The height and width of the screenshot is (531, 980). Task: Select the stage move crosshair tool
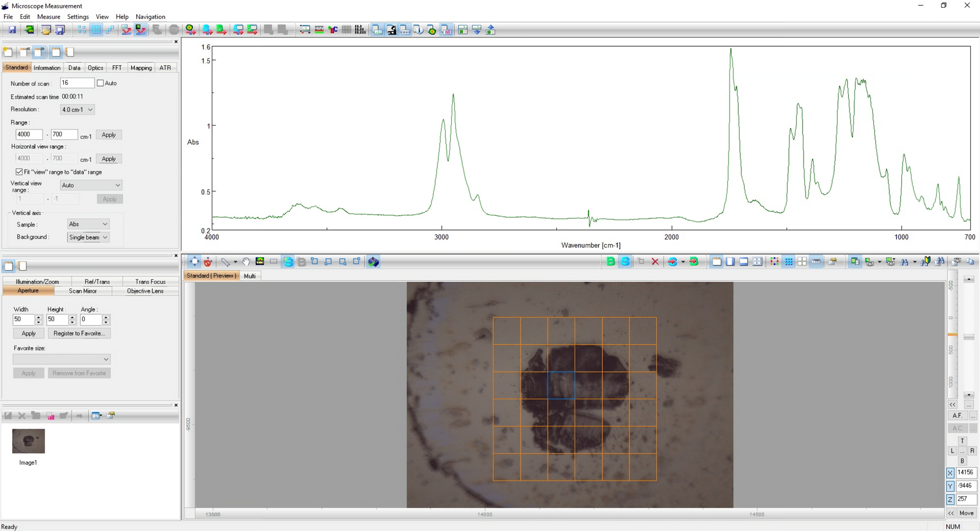194,262
